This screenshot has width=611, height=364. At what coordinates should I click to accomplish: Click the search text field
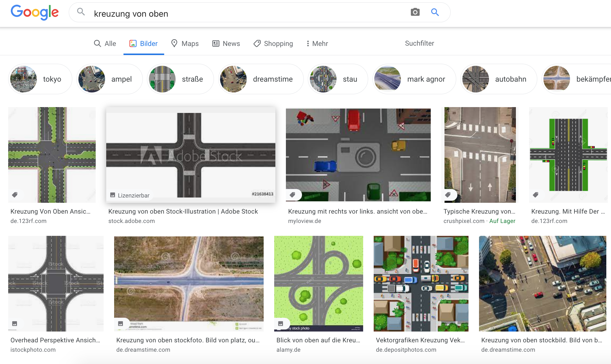(234, 13)
